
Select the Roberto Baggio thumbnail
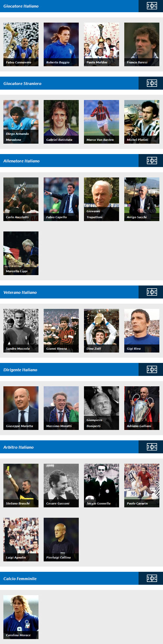(61, 44)
